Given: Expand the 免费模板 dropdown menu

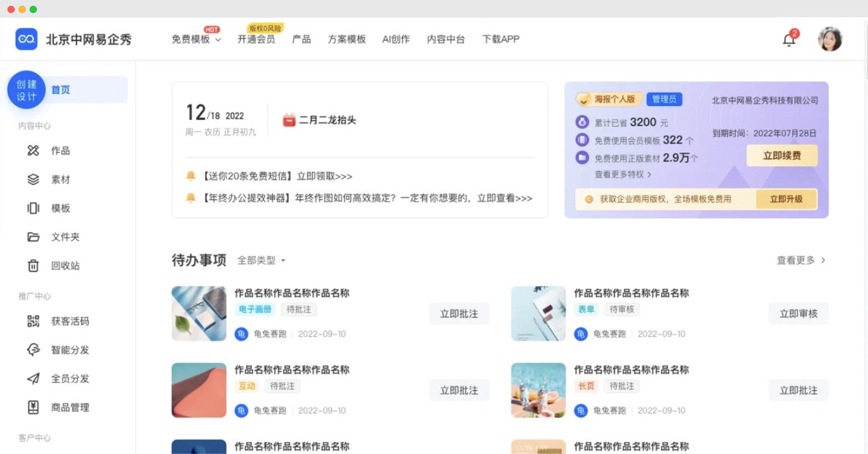Looking at the screenshot, I should pos(196,39).
